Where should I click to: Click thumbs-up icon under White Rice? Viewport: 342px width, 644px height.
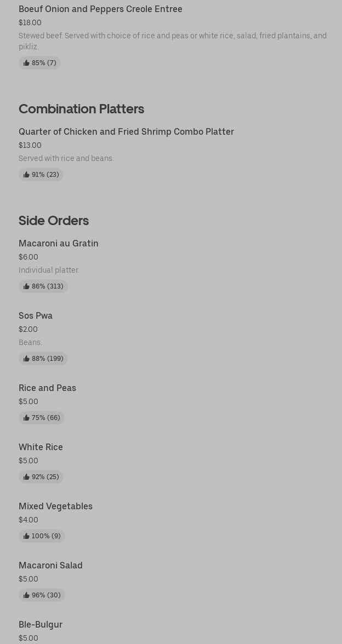point(26,477)
